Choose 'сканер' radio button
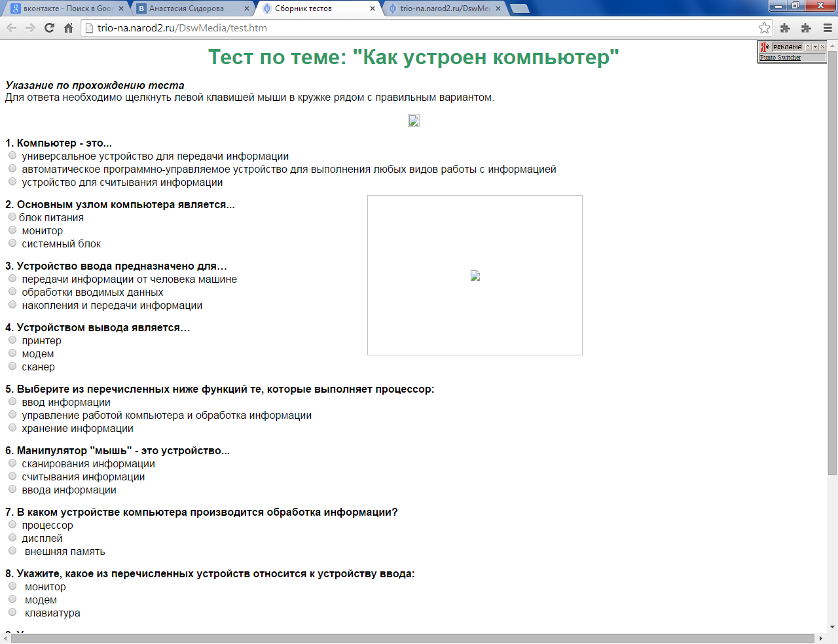Viewport: 838px width, 644px height. 12,366
